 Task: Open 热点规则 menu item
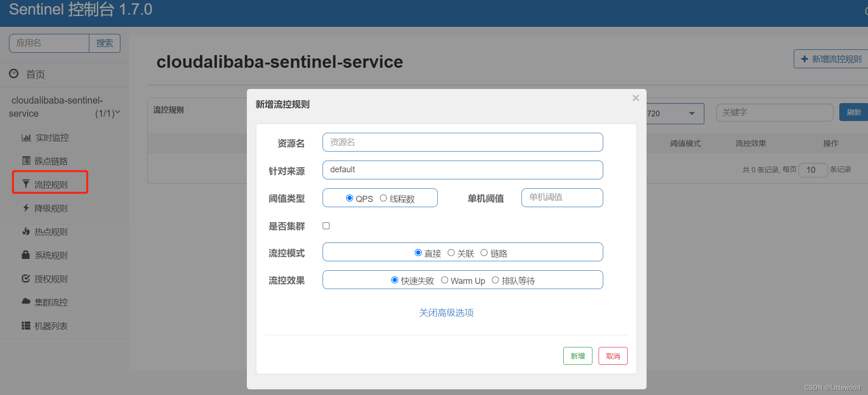(51, 232)
